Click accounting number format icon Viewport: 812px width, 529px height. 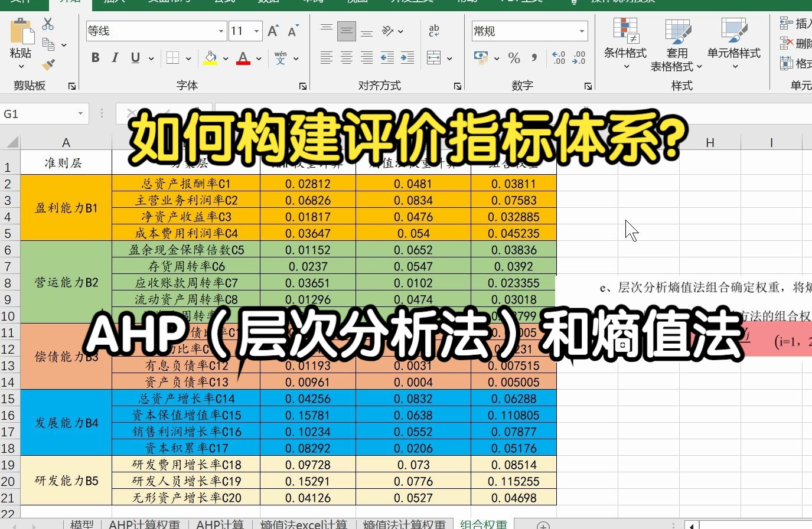pos(481,58)
